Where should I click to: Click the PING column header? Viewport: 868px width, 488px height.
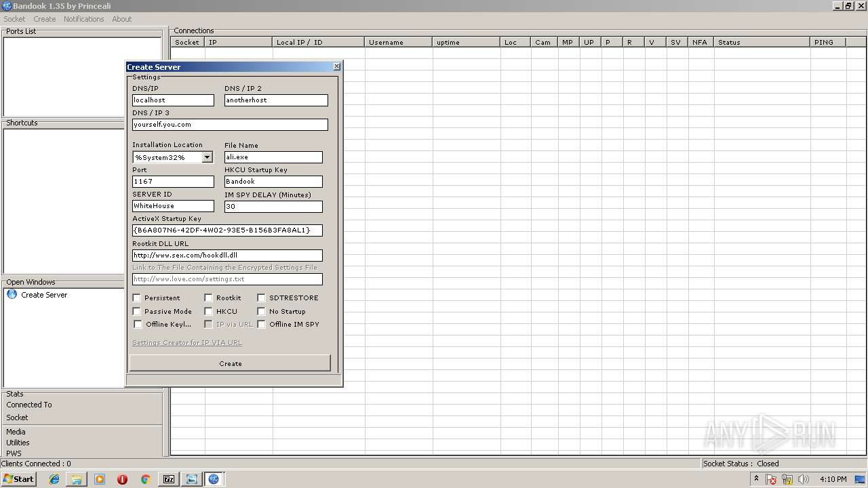click(x=828, y=42)
